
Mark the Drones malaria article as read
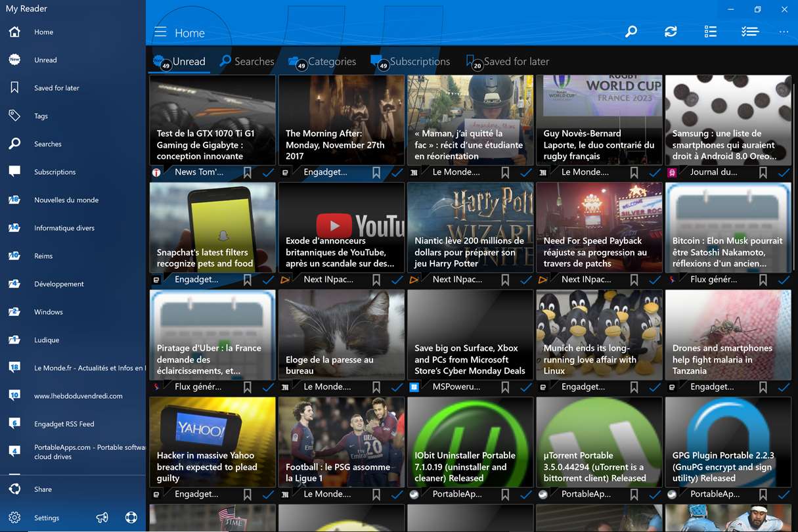784,387
